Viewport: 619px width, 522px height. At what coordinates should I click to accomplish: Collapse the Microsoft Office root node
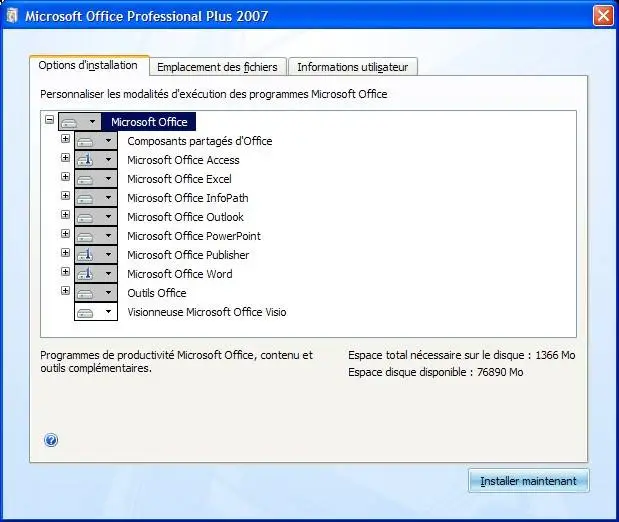pyautogui.click(x=49, y=119)
